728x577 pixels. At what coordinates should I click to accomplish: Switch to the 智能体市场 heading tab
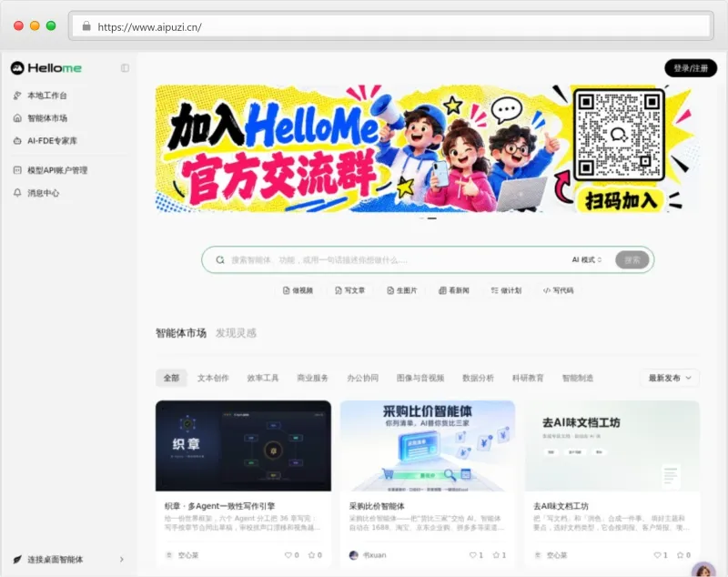(181, 333)
